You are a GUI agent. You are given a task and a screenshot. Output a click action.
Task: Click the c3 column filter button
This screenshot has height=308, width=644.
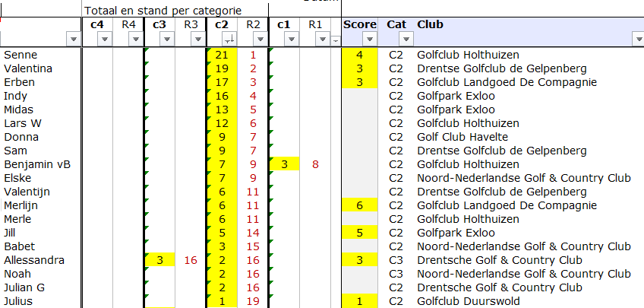(168, 40)
